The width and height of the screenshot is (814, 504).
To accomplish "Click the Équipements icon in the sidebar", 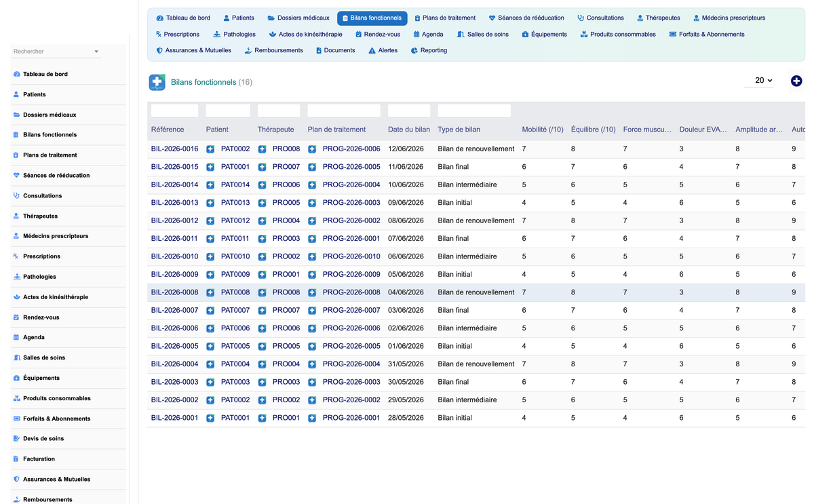I will pos(16,378).
